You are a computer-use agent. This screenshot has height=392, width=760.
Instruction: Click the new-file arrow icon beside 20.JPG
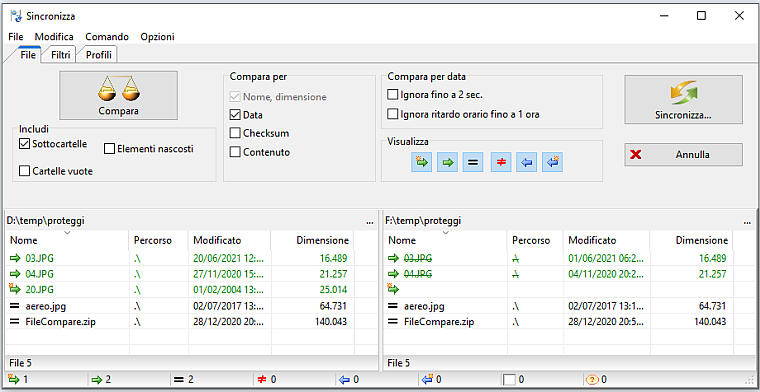pyautogui.click(x=15, y=290)
